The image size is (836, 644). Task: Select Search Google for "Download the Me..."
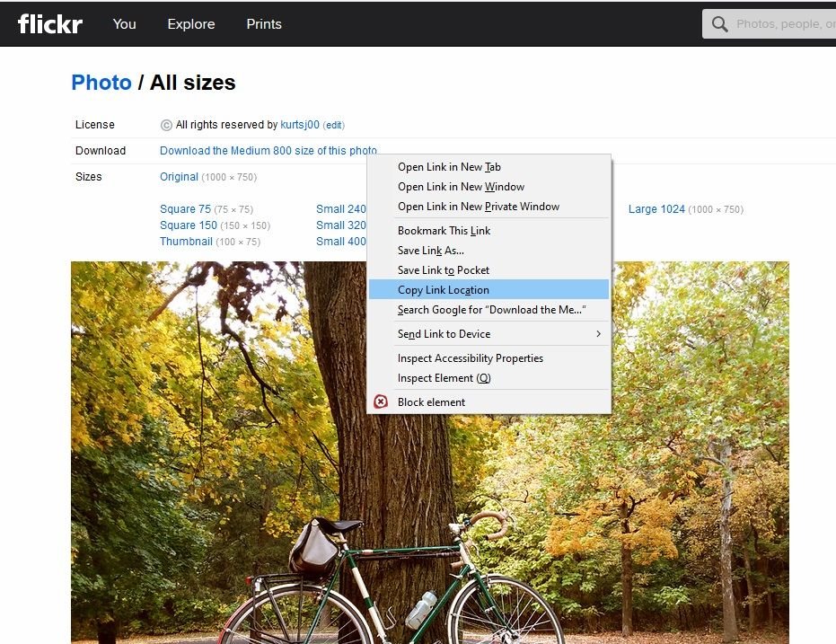tap(488, 309)
